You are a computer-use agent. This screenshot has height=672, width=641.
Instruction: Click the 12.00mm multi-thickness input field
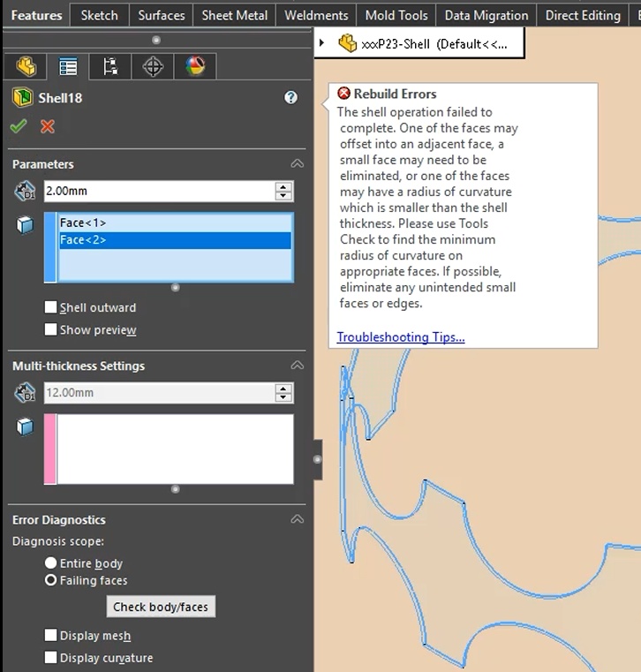click(x=160, y=393)
